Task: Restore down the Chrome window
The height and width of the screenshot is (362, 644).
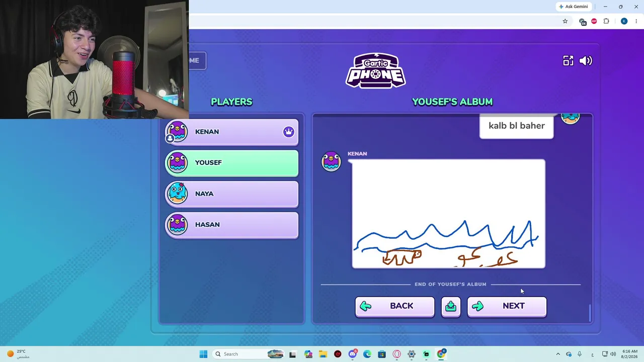Action: pos(621,7)
